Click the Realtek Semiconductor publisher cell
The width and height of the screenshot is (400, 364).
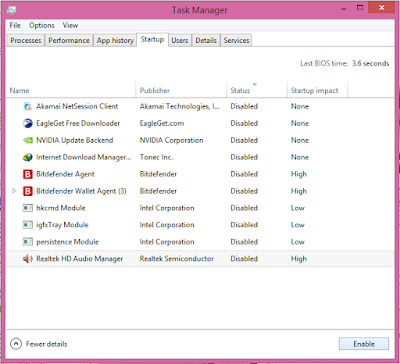click(x=177, y=259)
